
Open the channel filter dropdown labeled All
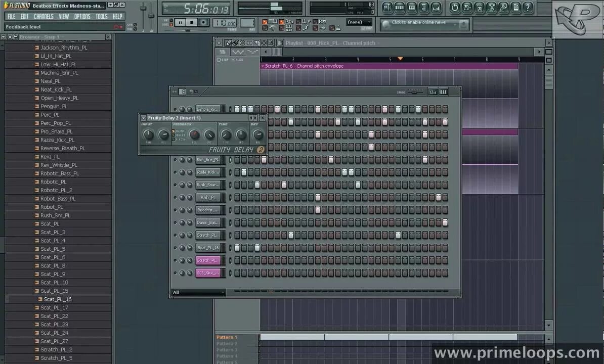coord(198,292)
